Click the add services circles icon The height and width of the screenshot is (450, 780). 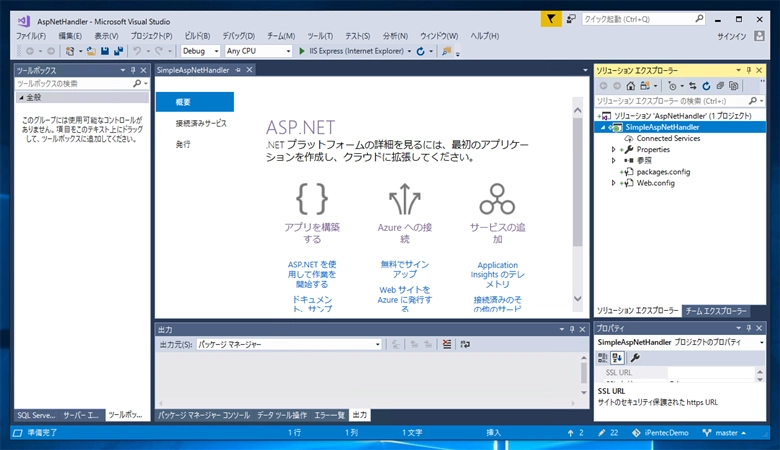(497, 199)
